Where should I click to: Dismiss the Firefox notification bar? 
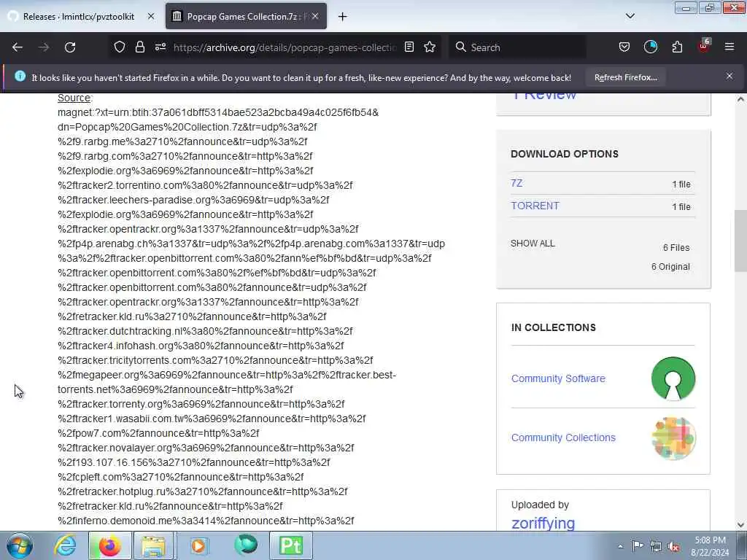click(x=729, y=76)
